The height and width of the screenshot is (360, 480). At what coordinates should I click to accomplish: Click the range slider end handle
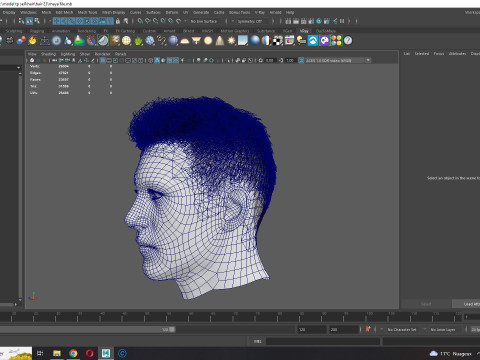(172, 329)
